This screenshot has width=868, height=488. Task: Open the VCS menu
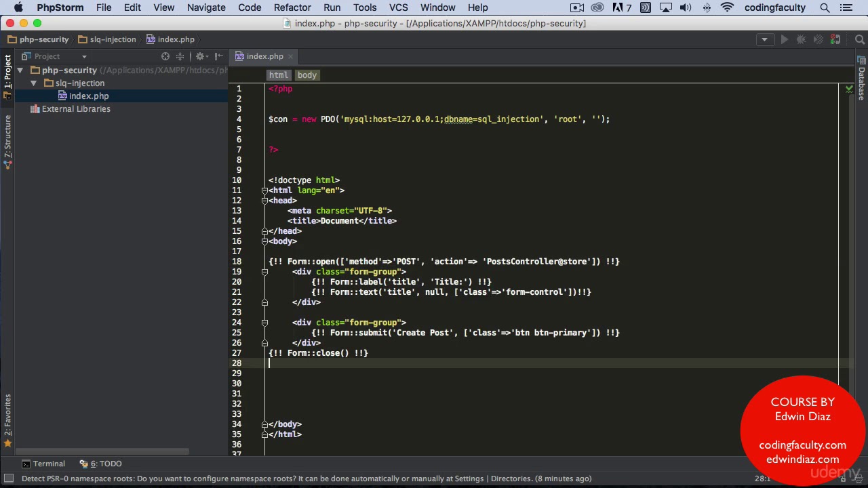pos(399,7)
